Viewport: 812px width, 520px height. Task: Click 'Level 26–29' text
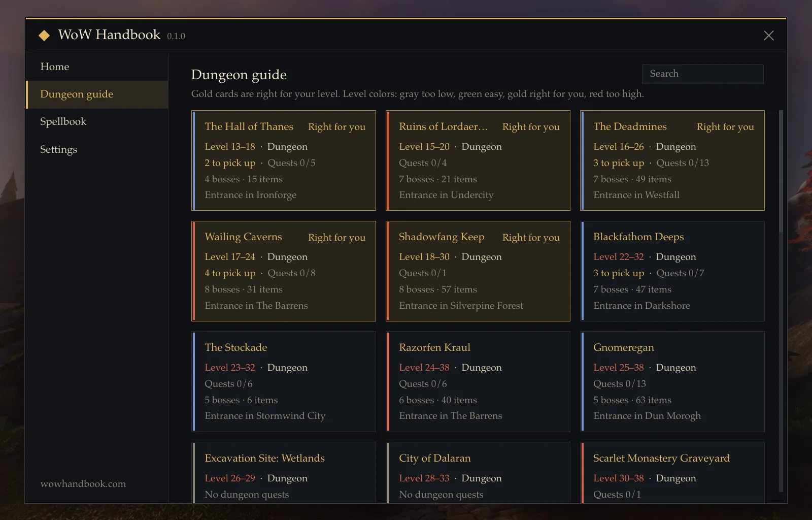click(x=230, y=478)
